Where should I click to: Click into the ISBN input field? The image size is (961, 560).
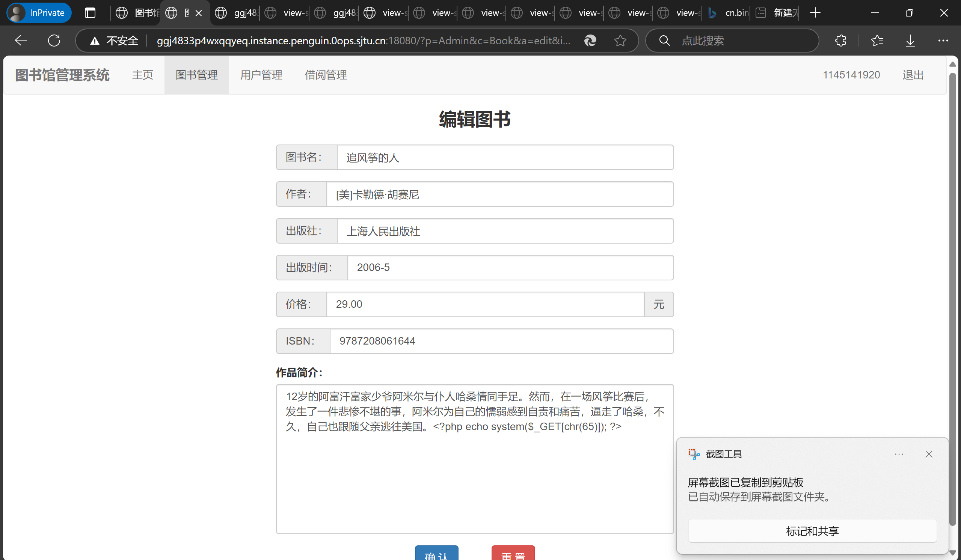501,341
